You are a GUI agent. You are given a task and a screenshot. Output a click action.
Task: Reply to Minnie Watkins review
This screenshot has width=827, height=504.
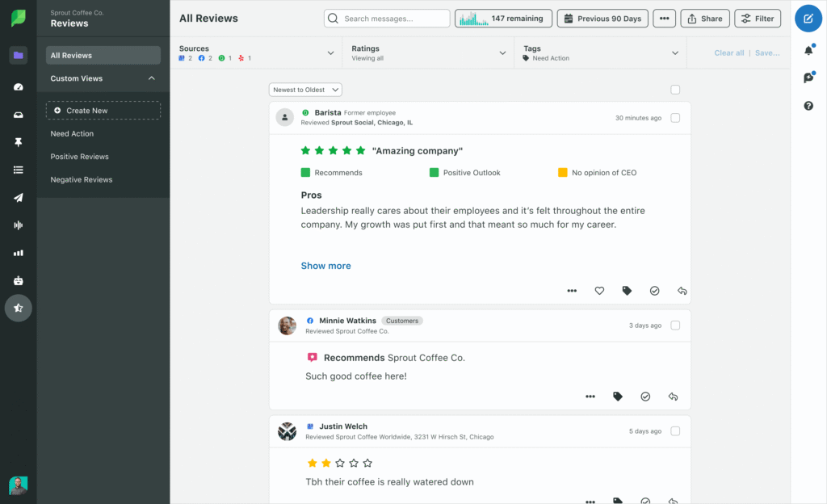coord(673,397)
